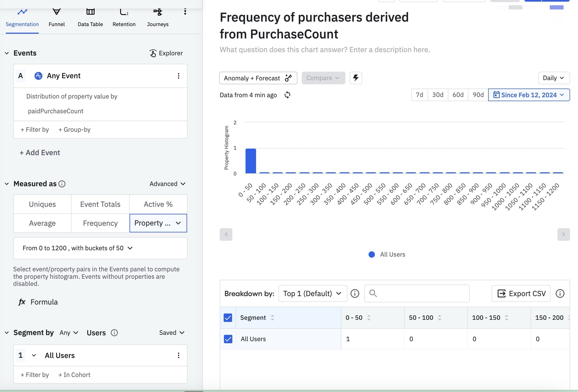
Task: Uncheck the All Users row checkbox
Action: click(x=228, y=339)
